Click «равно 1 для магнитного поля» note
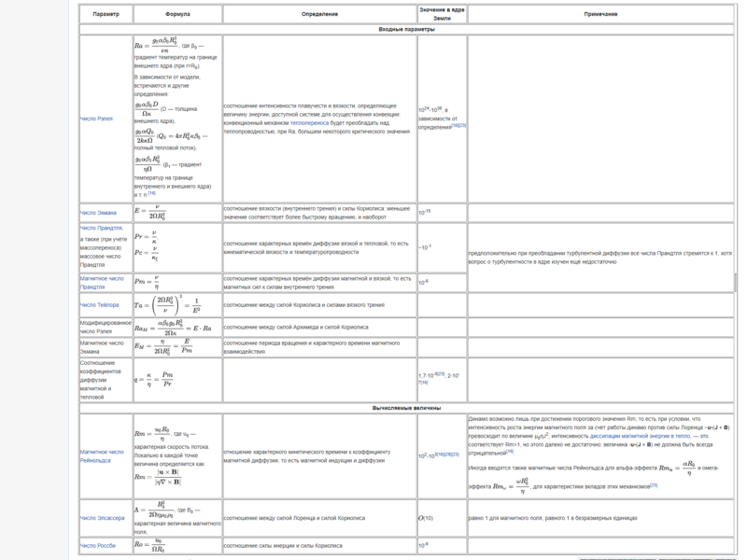Viewport: 747px width, 560px height. 553,518
